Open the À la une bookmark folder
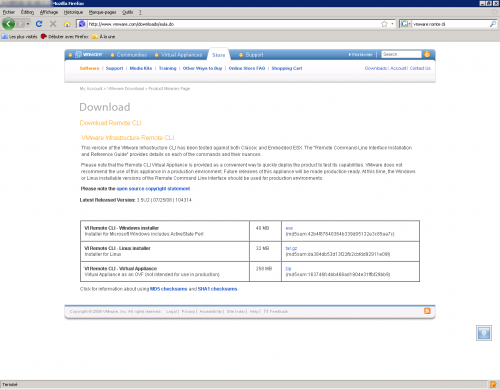Viewport: 500px width, 390px height. pos(104,37)
